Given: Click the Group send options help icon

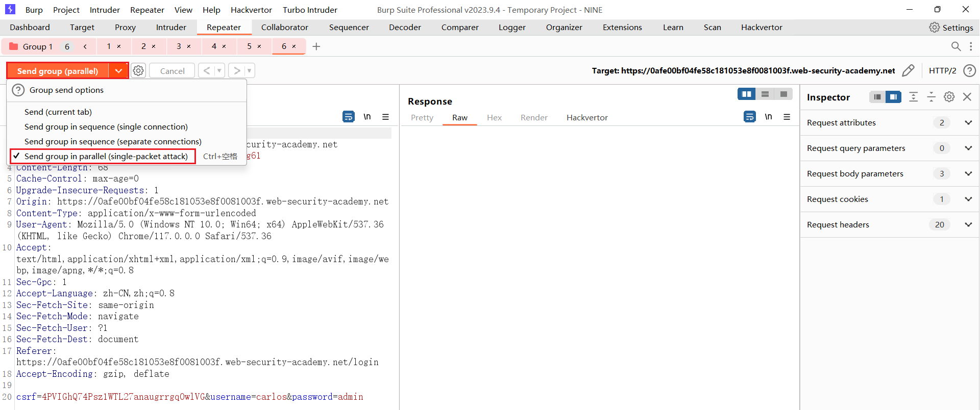Looking at the screenshot, I should coord(18,90).
